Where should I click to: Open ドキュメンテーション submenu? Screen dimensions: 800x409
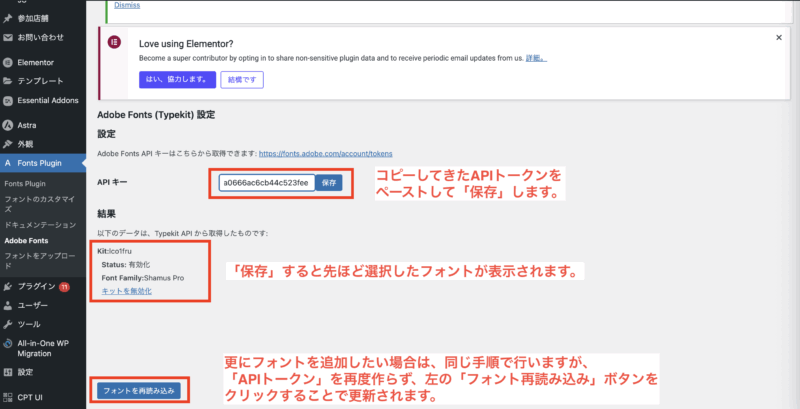point(40,225)
